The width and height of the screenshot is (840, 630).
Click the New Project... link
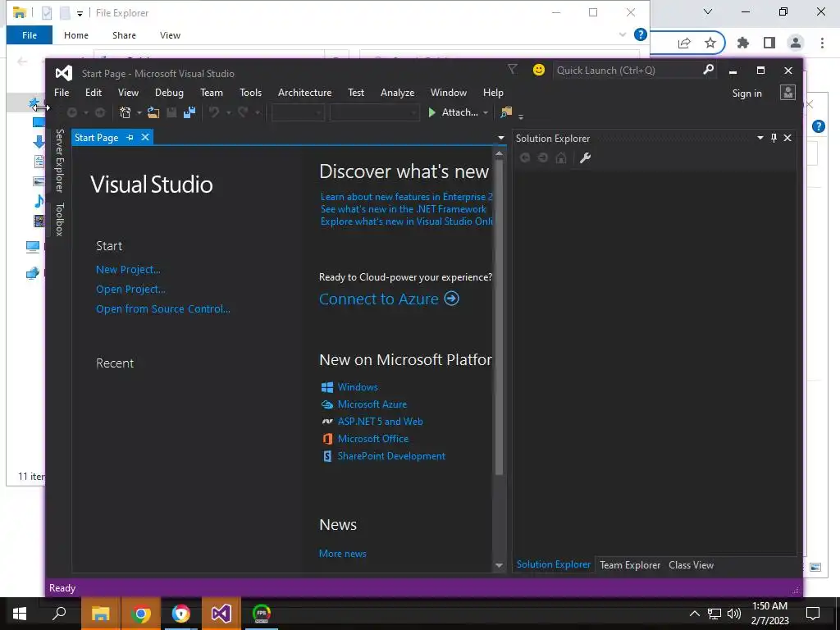(128, 269)
